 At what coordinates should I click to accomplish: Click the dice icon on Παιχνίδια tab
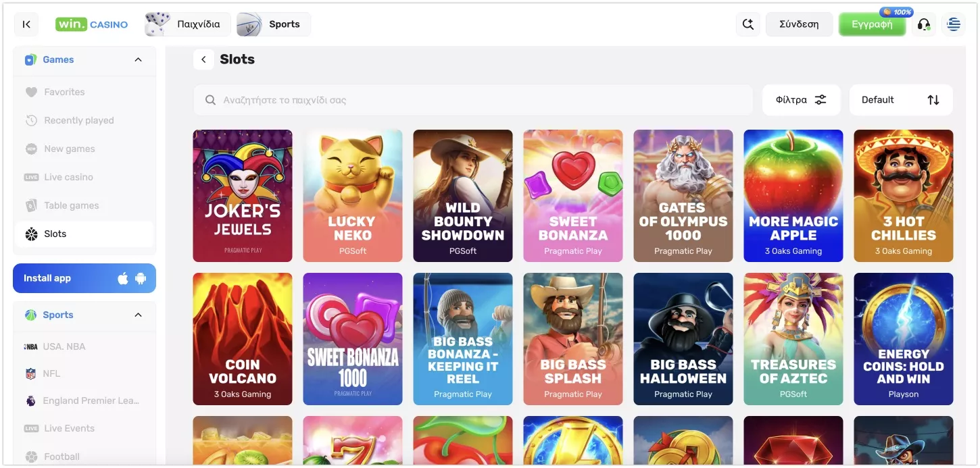pos(158,24)
